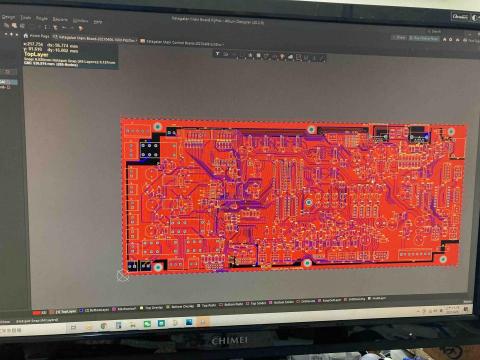Click the notifications bell icon at top right
Viewport: 480px width, 360px height.
click(457, 40)
